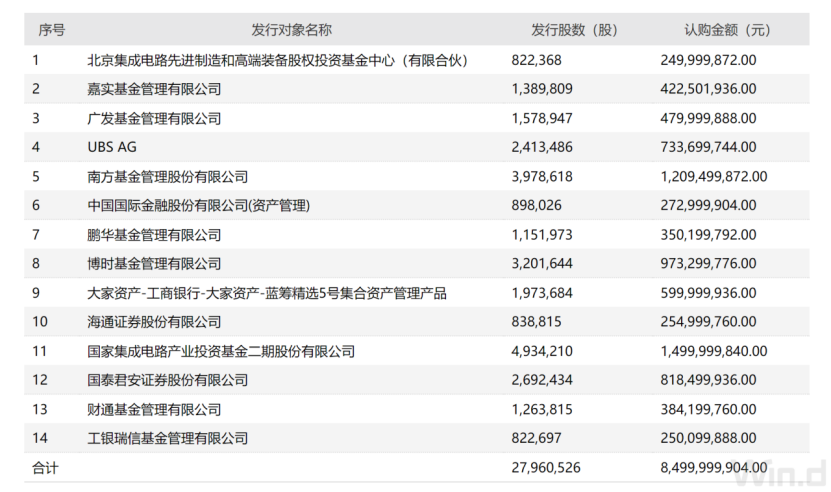Click serial number 10 in 海通证券 row

40,322
